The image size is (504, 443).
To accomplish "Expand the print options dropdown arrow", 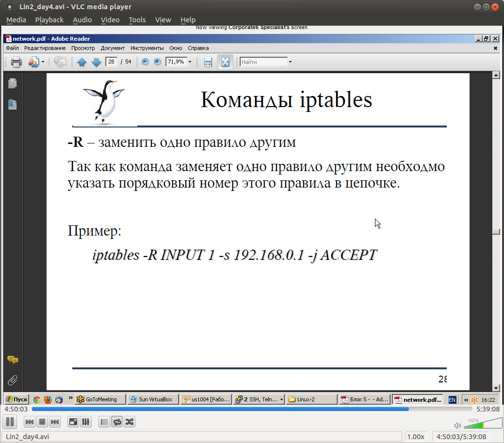I will pos(43,62).
